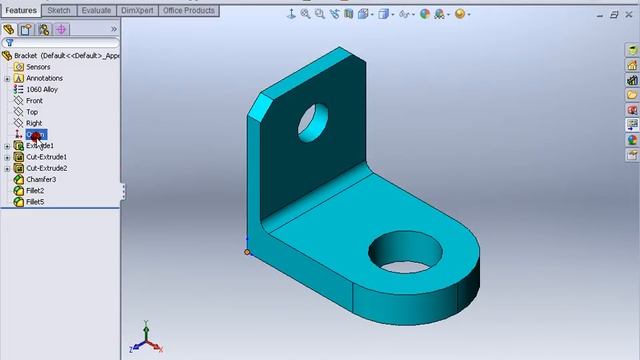
Task: Open the File Explorer chart icon tab
Action: coord(632,80)
